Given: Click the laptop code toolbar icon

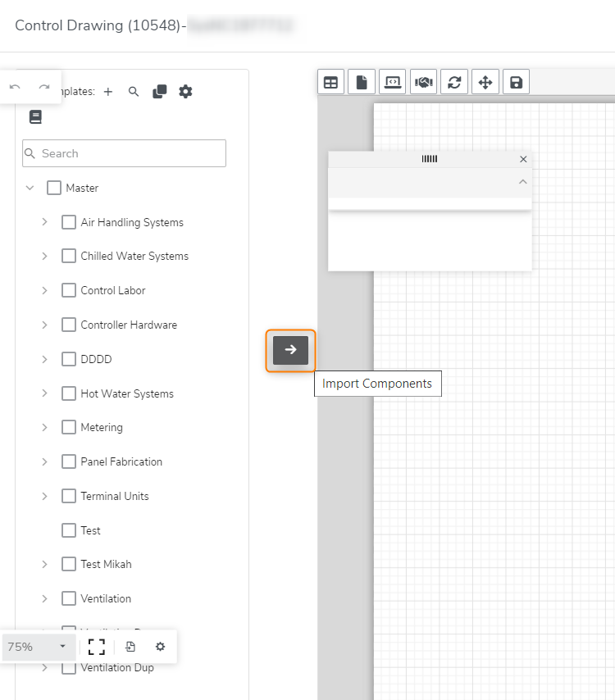Looking at the screenshot, I should coord(393,82).
